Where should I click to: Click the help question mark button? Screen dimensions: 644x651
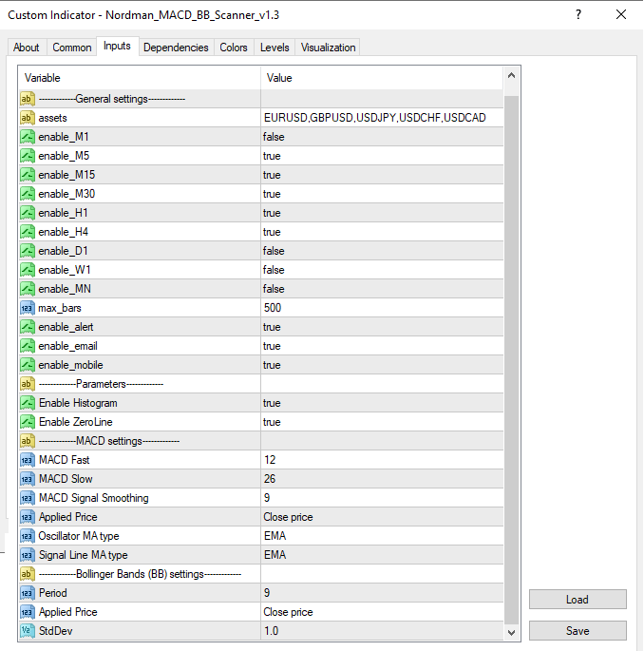pyautogui.click(x=578, y=15)
